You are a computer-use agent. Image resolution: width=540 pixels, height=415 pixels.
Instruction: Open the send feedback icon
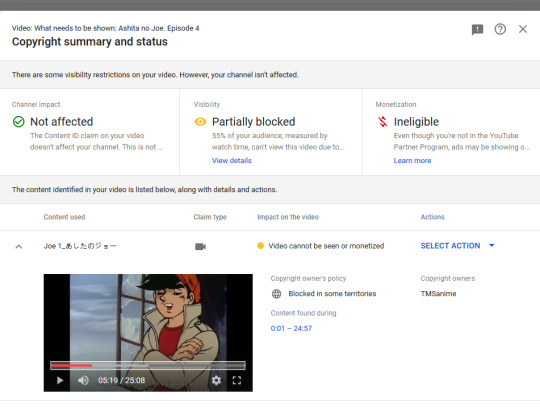click(477, 30)
